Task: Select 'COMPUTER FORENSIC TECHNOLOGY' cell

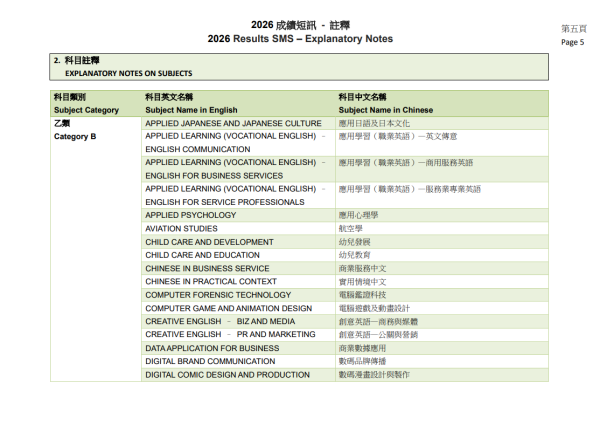Action: (x=238, y=295)
